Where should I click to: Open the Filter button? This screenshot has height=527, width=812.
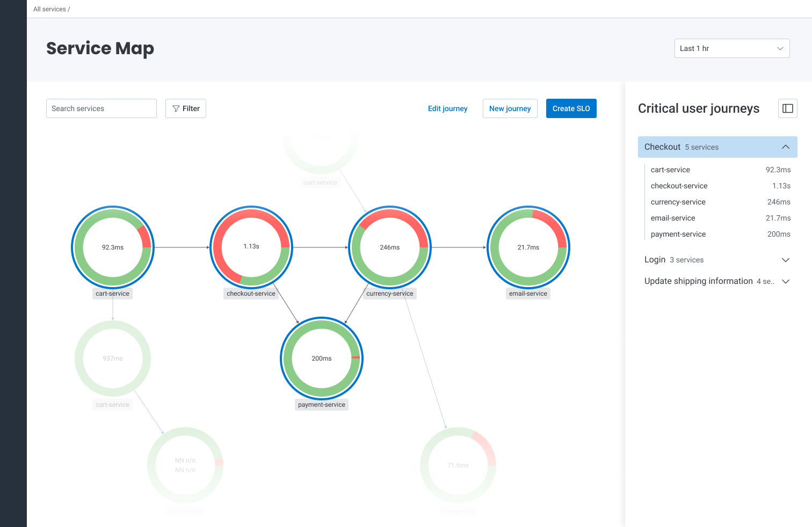(x=186, y=108)
